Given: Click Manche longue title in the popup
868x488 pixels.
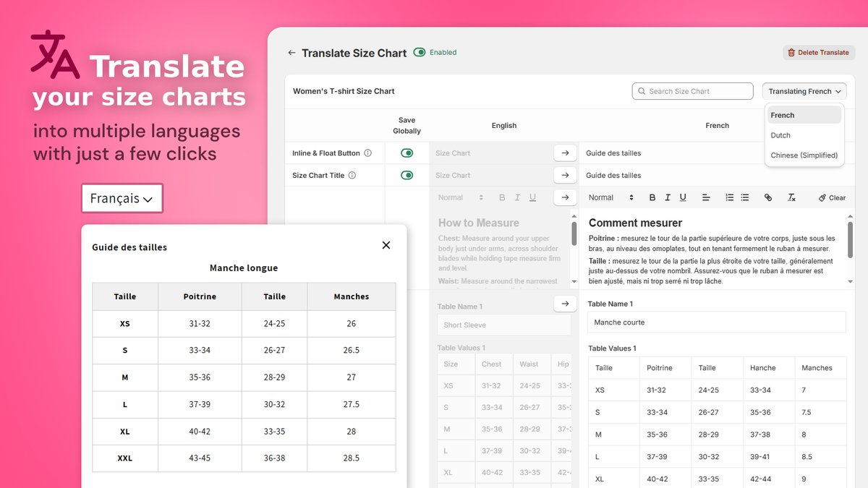Looking at the screenshot, I should [x=244, y=268].
